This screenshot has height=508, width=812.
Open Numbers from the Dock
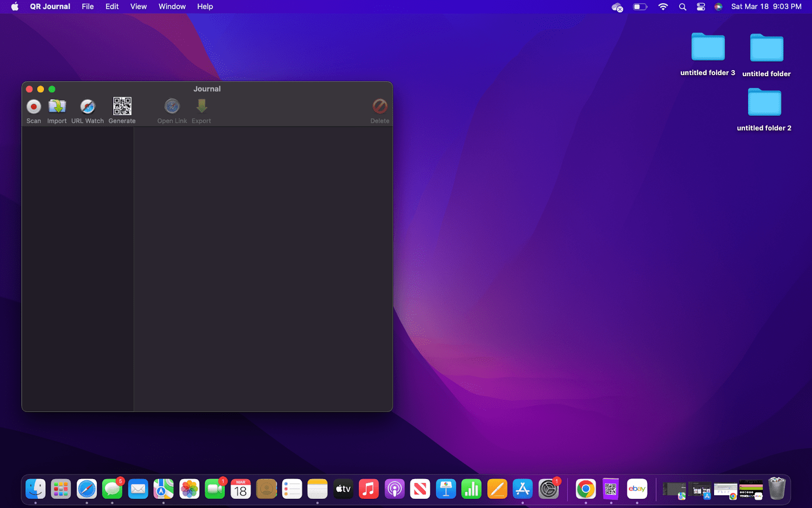[471, 489]
